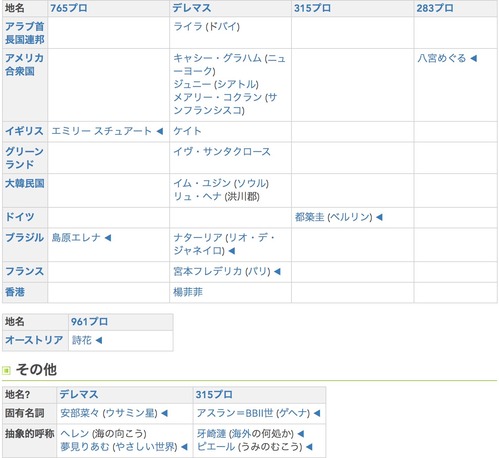Click the 固有名詞 row header
The height and width of the screenshot is (458, 499).
click(25, 413)
